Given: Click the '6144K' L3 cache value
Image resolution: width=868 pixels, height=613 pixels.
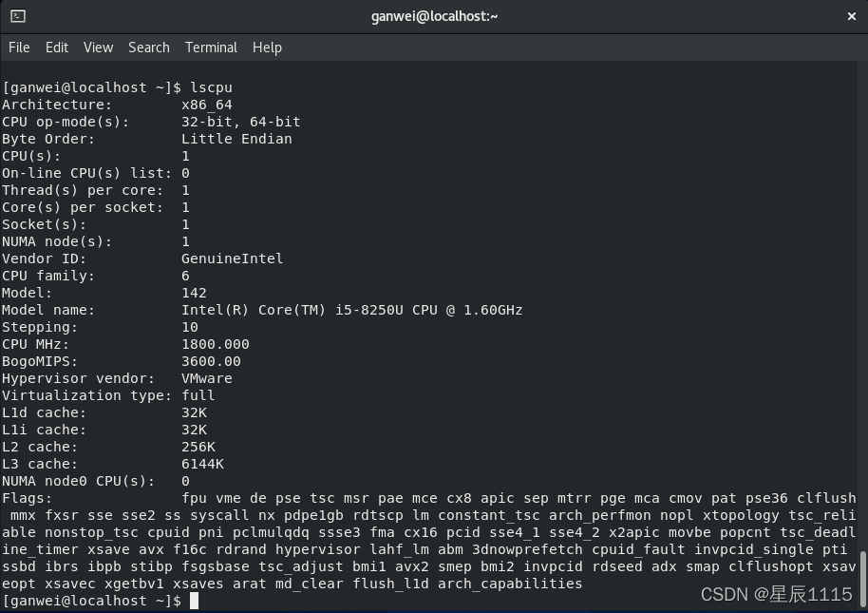Looking at the screenshot, I should 202,464.
